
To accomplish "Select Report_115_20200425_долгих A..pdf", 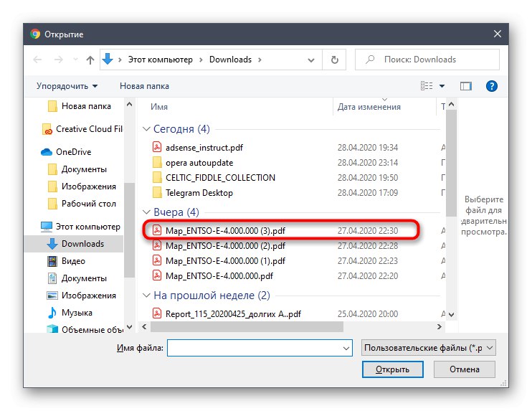I will coord(233,314).
